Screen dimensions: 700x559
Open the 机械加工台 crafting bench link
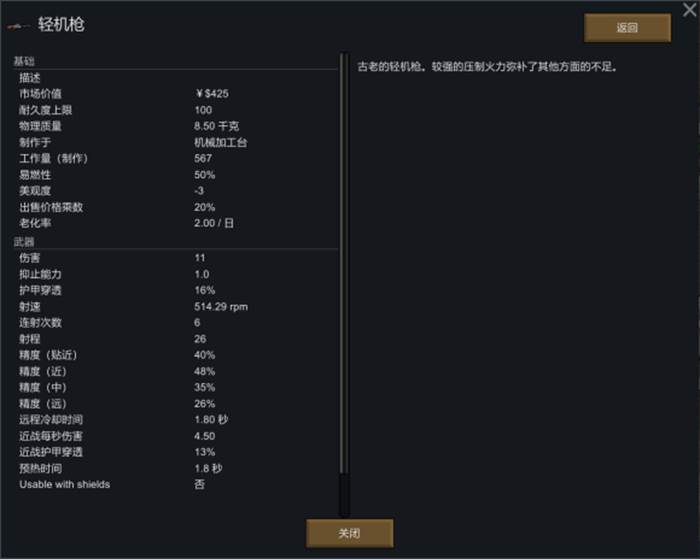pos(221,142)
